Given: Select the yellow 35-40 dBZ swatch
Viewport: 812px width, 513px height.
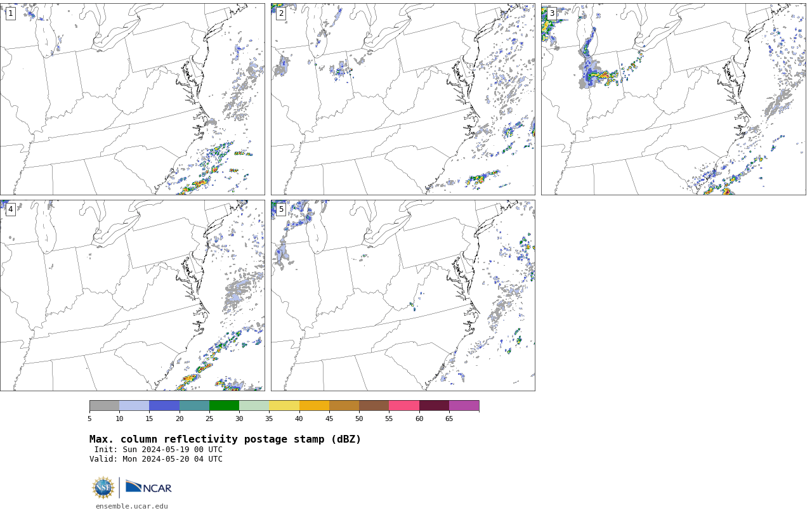Looking at the screenshot, I should (284, 406).
